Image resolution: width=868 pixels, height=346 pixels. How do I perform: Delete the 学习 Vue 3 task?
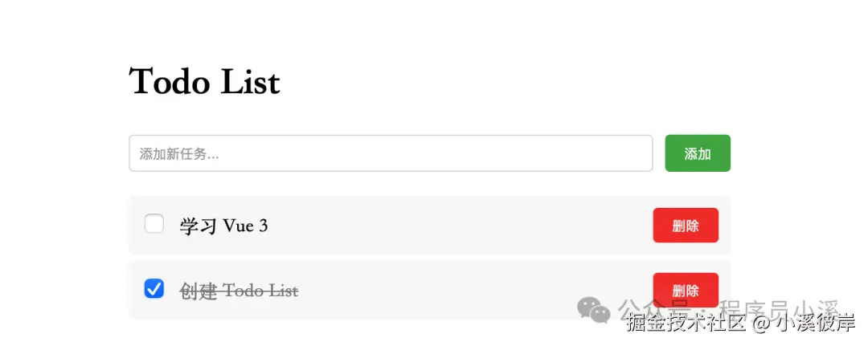[686, 226]
